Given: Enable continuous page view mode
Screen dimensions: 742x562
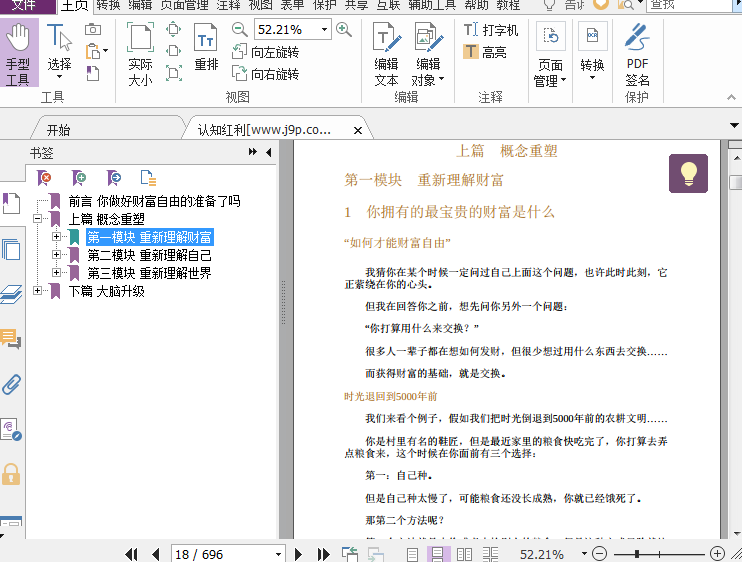Looking at the screenshot, I should (x=436, y=554).
